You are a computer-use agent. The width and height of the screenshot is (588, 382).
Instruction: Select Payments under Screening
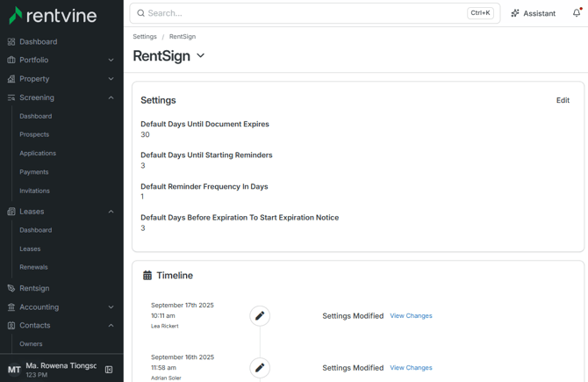tap(33, 172)
